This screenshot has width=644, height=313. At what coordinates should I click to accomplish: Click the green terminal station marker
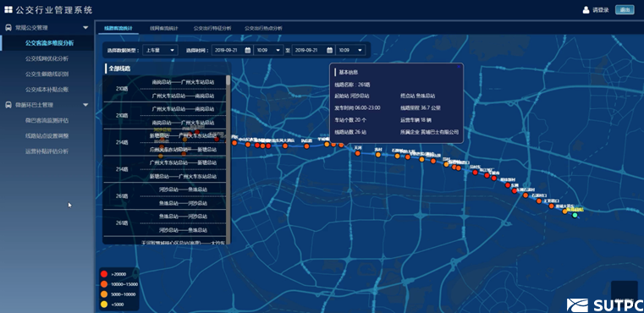[x=575, y=215]
